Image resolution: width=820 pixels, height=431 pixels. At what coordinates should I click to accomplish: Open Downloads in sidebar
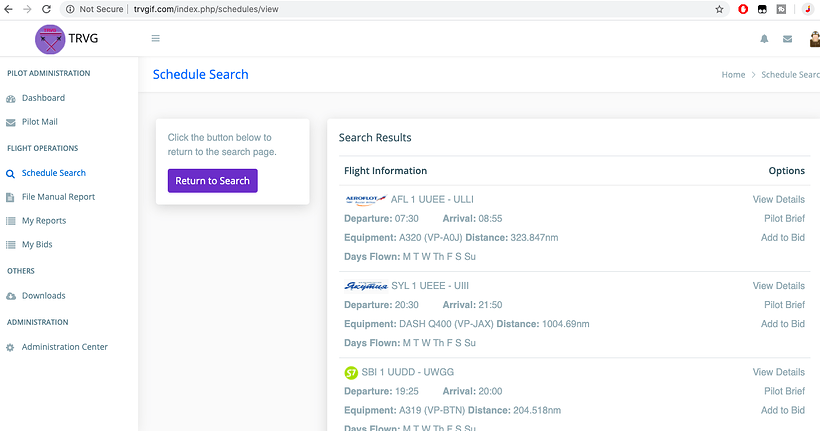pyautogui.click(x=43, y=296)
